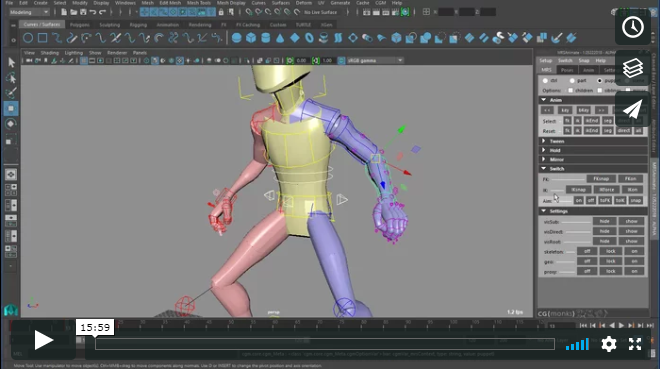The image size is (660, 369).
Task: Open the viewport Shading menu
Action: pyautogui.click(x=50, y=53)
